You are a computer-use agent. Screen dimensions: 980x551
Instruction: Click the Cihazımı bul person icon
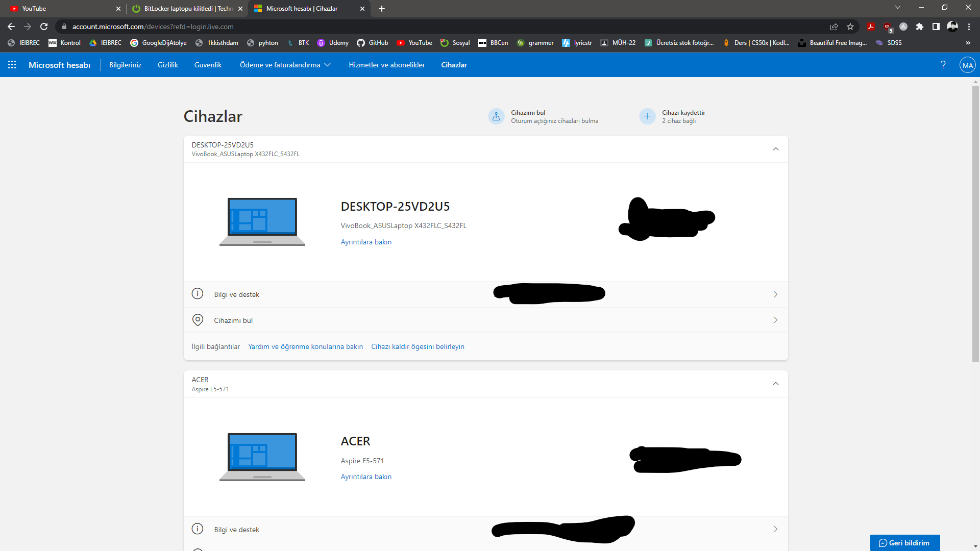point(496,116)
